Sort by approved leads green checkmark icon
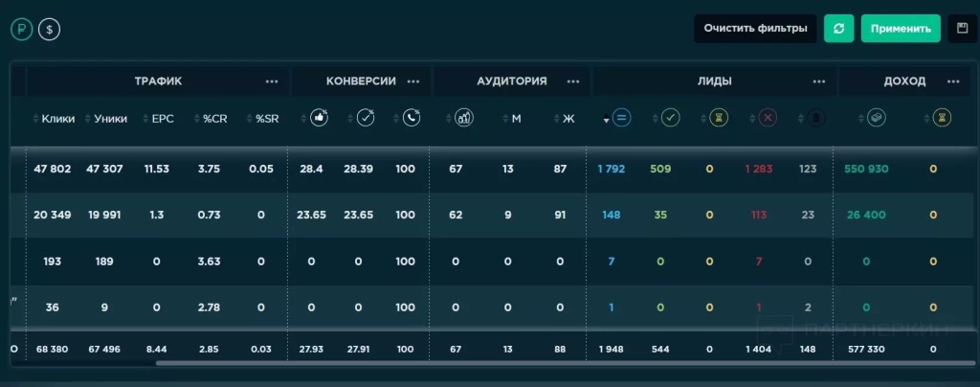 pyautogui.click(x=670, y=118)
